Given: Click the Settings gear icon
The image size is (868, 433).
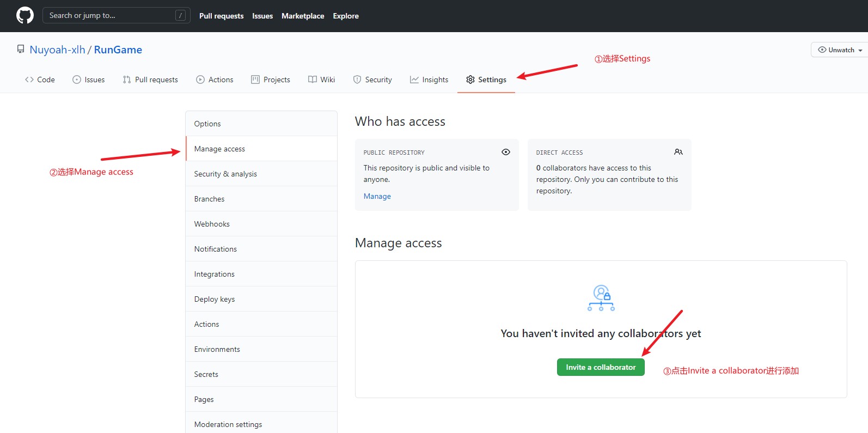Looking at the screenshot, I should point(470,80).
